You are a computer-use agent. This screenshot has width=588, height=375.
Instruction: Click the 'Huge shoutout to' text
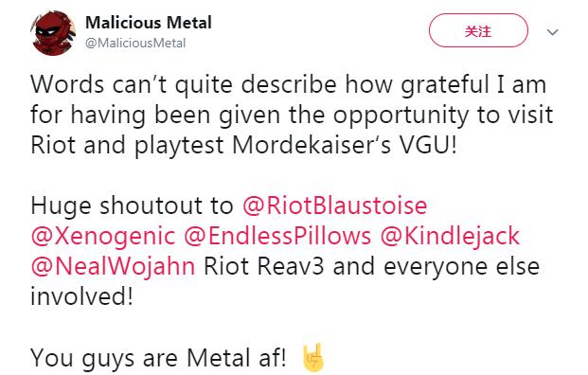click(132, 205)
